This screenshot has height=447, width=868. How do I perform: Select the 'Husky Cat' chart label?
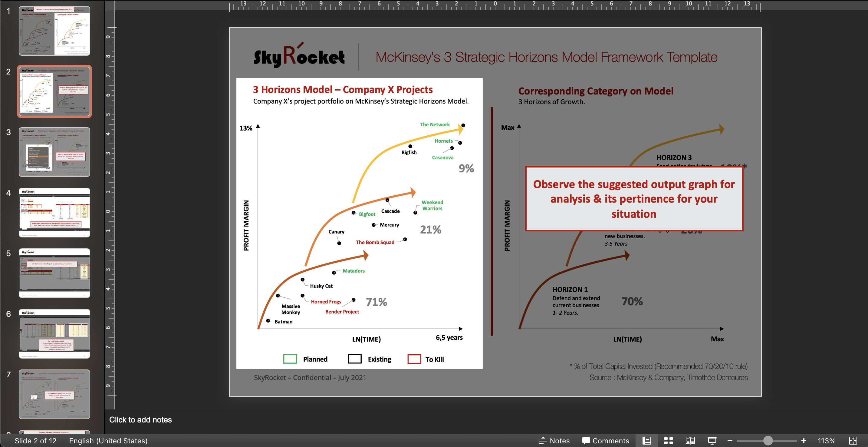(321, 286)
